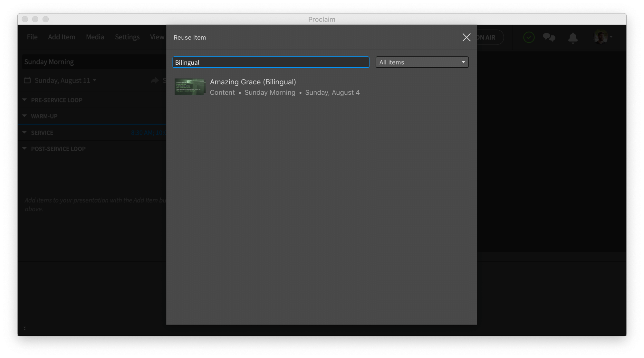The width and height of the screenshot is (644, 358).
Task: Click the Bilingual search input field
Action: pos(271,62)
